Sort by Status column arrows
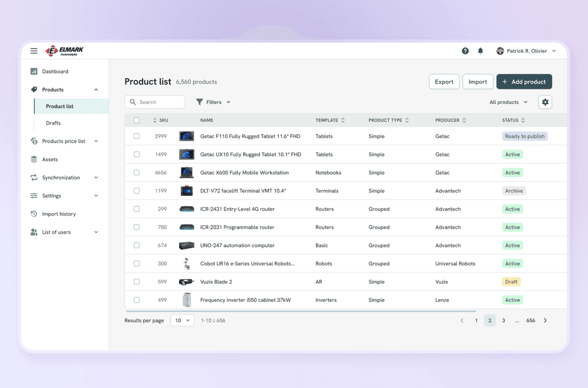Screen dimensions: 588x388 tap(523, 120)
